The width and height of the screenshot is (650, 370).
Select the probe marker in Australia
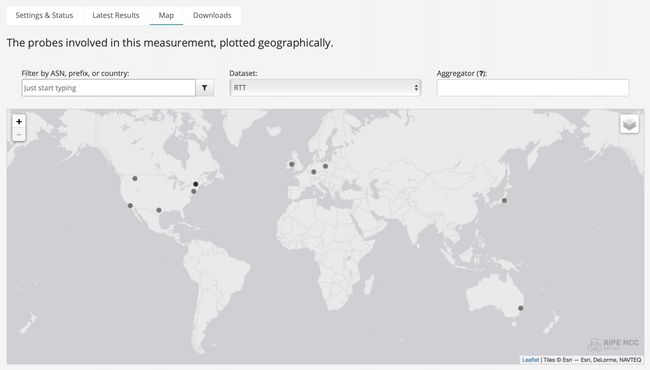[521, 308]
